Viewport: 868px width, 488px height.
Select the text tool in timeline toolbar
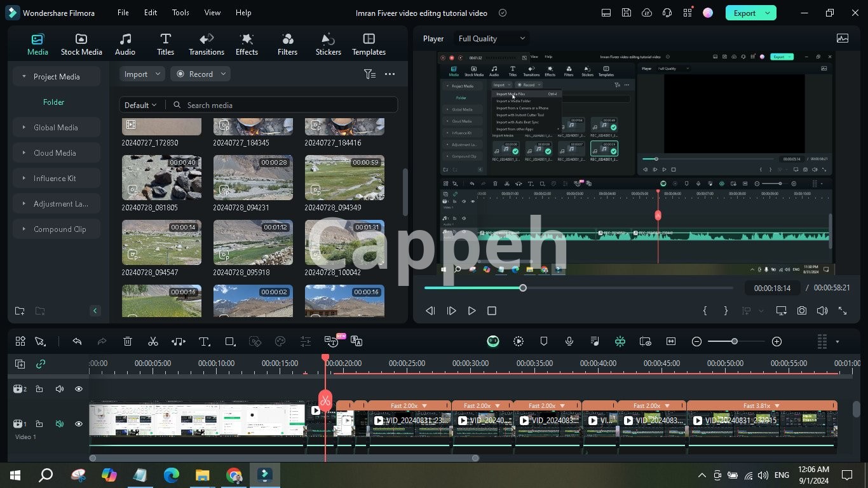pos(204,341)
